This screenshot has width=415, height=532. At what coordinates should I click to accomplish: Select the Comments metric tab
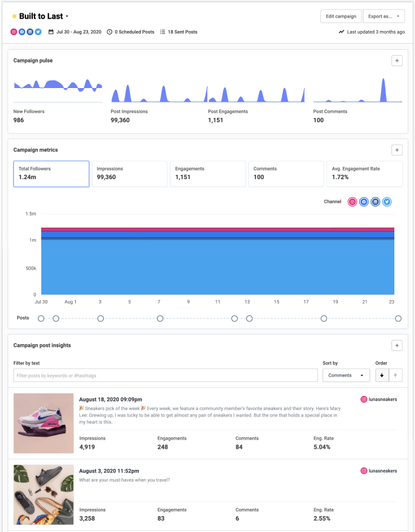[286, 174]
